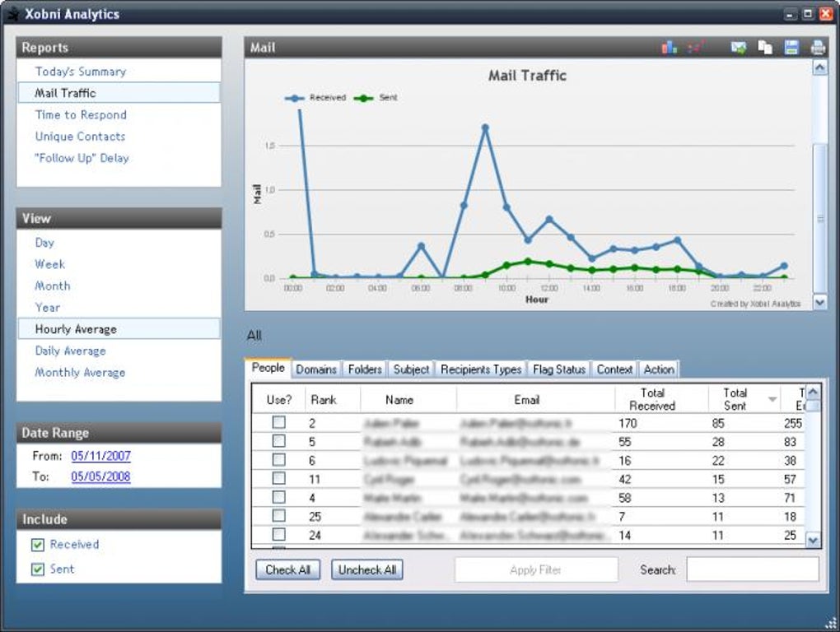Switch to the Folders tab
The image size is (840, 632).
(365, 369)
